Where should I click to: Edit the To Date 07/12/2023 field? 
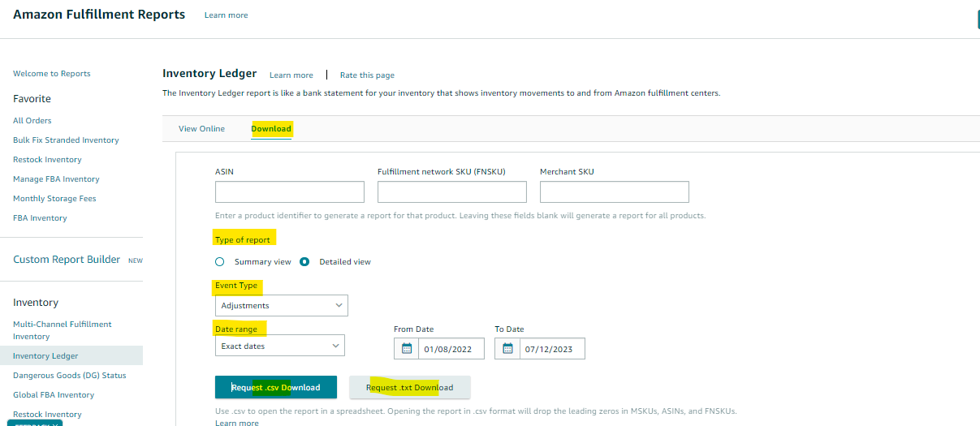point(552,349)
